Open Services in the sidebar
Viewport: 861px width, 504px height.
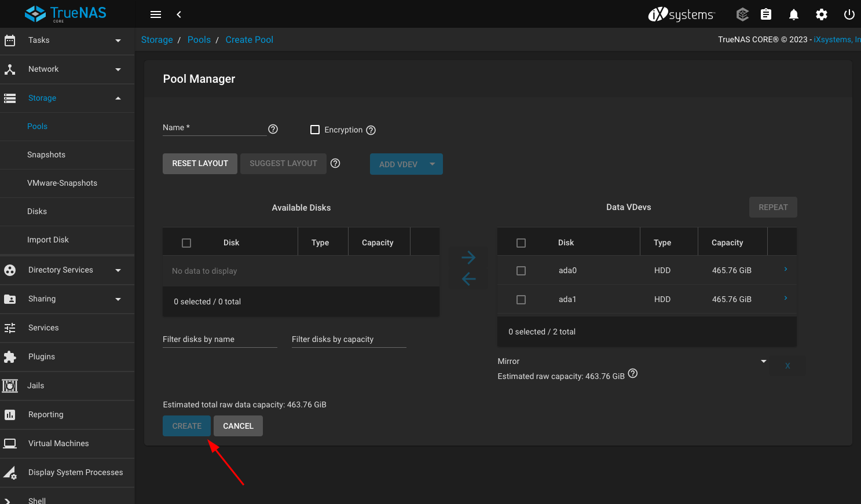(43, 328)
